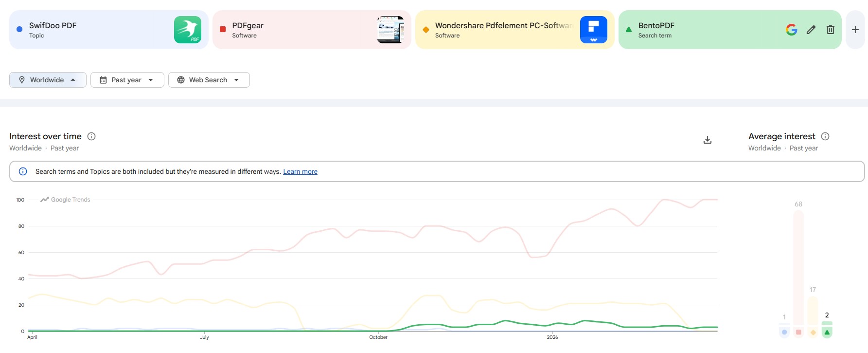This screenshot has width=868, height=353.
Task: Open the Worldwide location dropdown
Action: tap(48, 80)
